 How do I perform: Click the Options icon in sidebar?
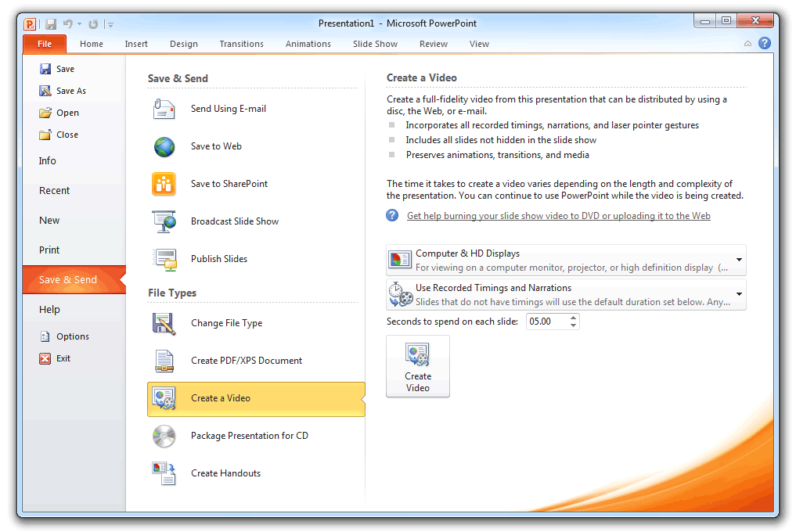(x=45, y=336)
